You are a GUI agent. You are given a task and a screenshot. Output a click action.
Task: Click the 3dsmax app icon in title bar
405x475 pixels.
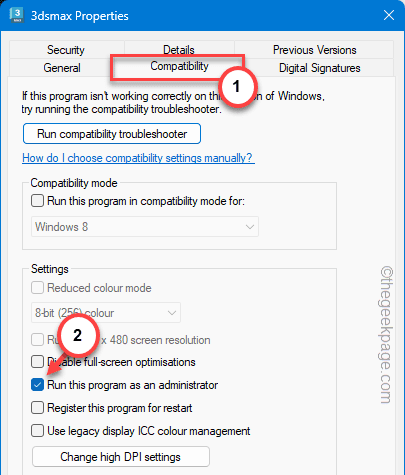tap(16, 15)
